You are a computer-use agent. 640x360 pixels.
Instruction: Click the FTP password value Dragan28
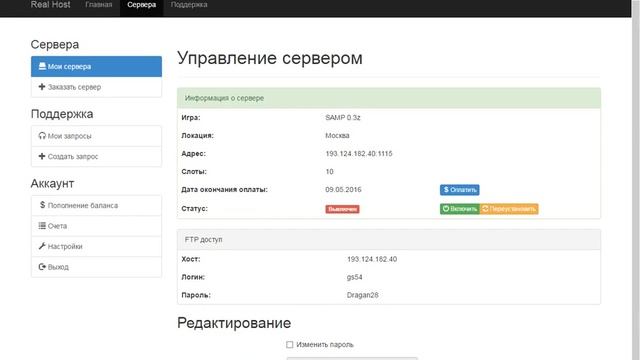tap(362, 295)
